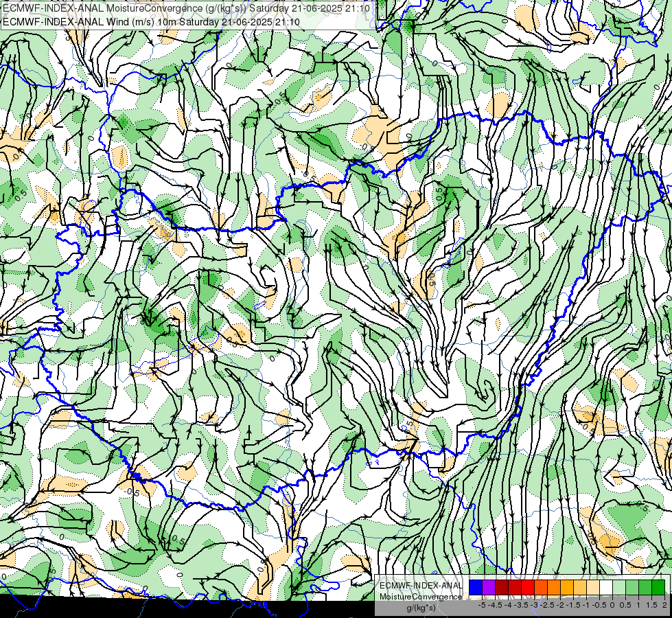Image resolution: width=672 pixels, height=618 pixels.
Task: Select the pale peach swatch between -1 and -0.5
Action: (593, 587)
